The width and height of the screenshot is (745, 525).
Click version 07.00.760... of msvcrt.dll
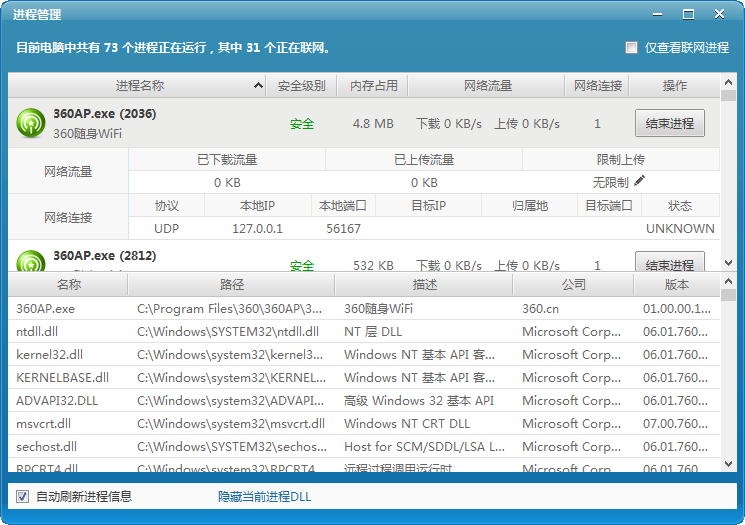point(675,423)
